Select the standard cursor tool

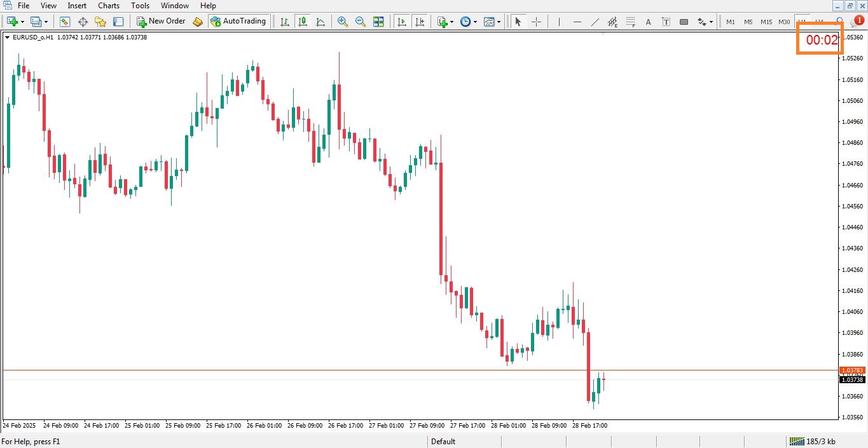(518, 22)
